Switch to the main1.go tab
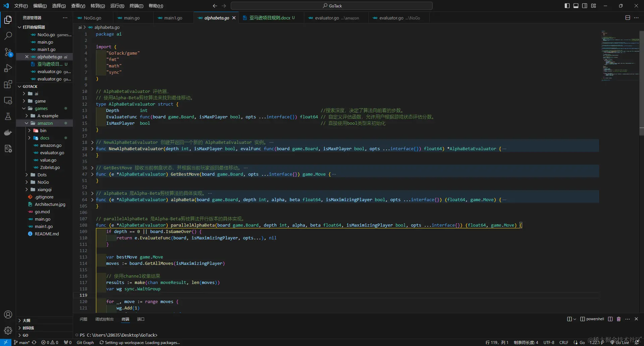644x346 pixels. [x=173, y=18]
